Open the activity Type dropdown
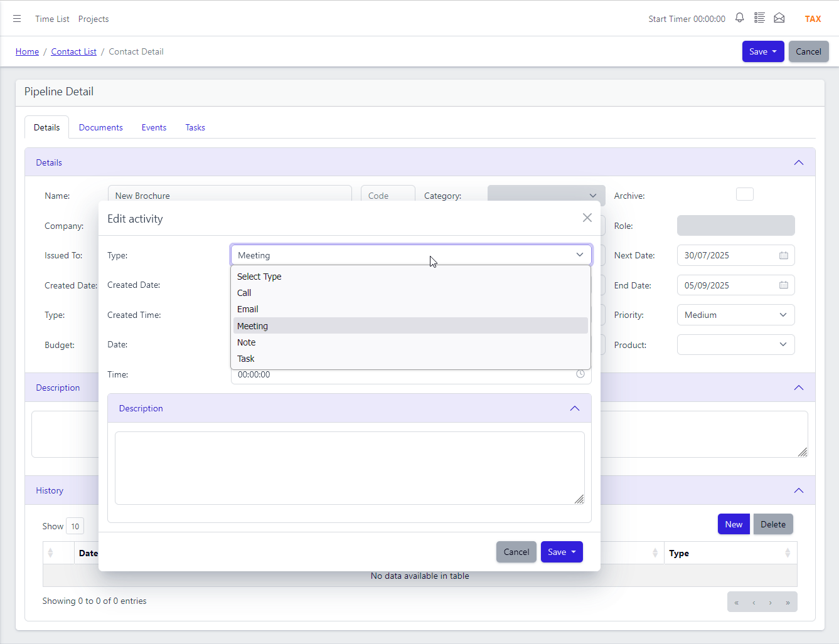839x644 pixels. tap(411, 255)
